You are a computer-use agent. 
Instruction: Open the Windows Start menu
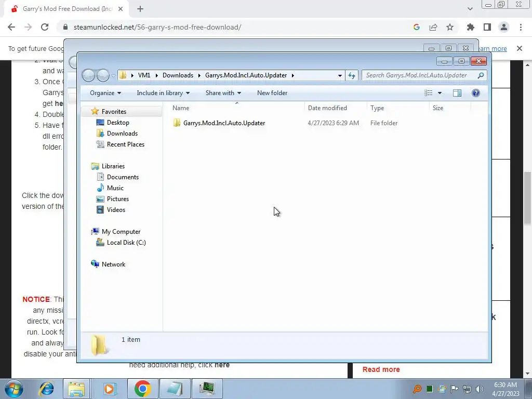(x=13, y=389)
